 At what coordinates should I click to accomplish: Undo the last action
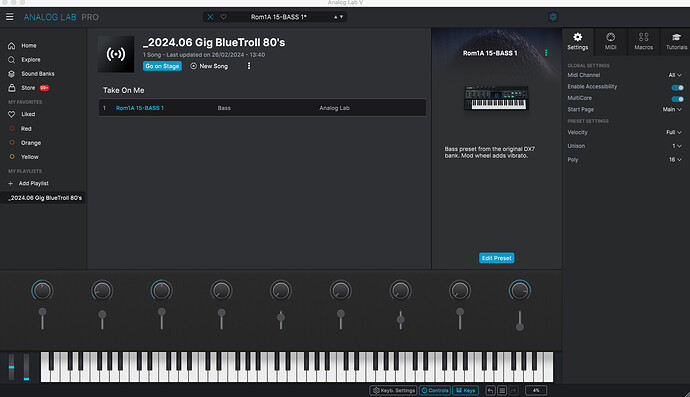(490, 390)
